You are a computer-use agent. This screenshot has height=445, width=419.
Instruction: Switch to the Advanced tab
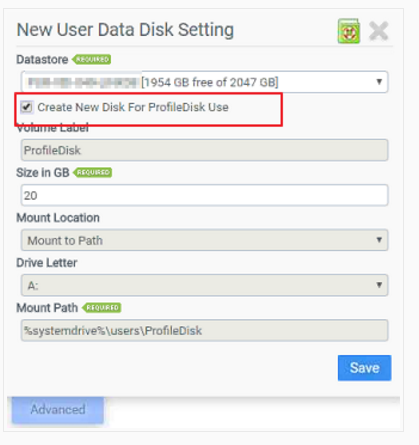coord(58,409)
